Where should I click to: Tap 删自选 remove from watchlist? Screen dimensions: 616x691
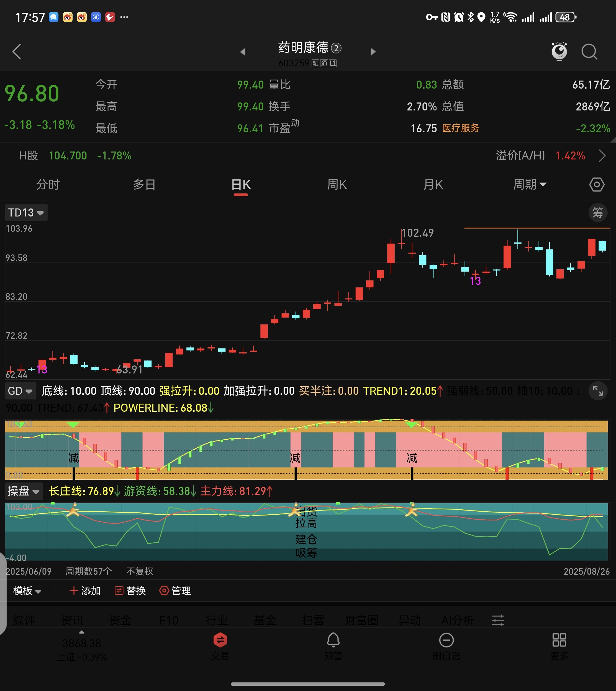(x=446, y=646)
